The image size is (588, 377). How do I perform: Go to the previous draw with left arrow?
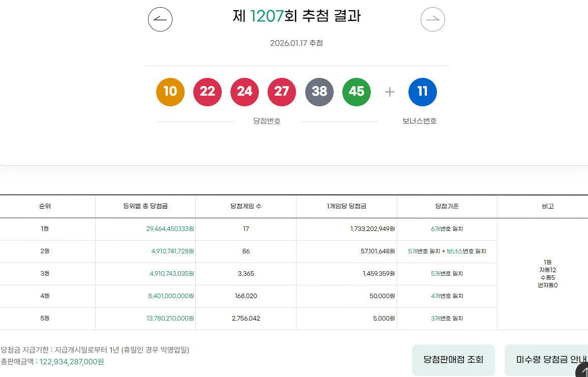click(x=160, y=20)
